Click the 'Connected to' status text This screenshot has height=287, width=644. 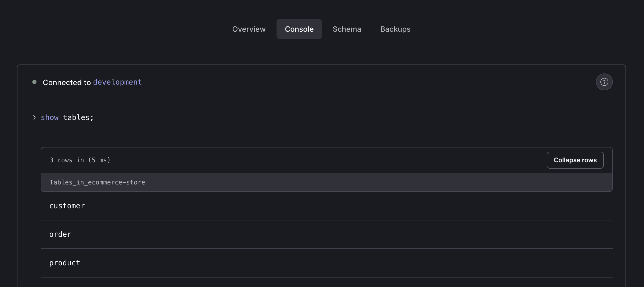(x=67, y=82)
